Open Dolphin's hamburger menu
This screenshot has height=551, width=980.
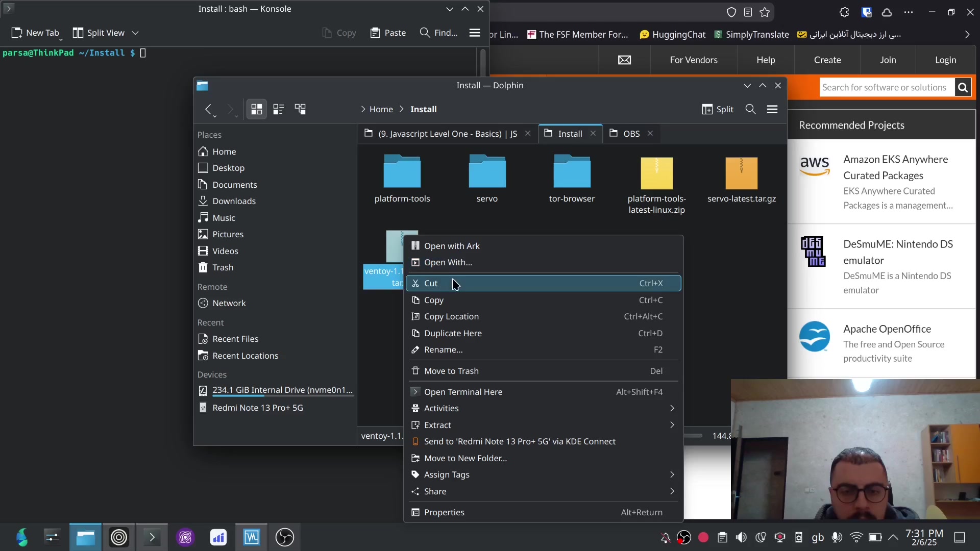(772, 109)
